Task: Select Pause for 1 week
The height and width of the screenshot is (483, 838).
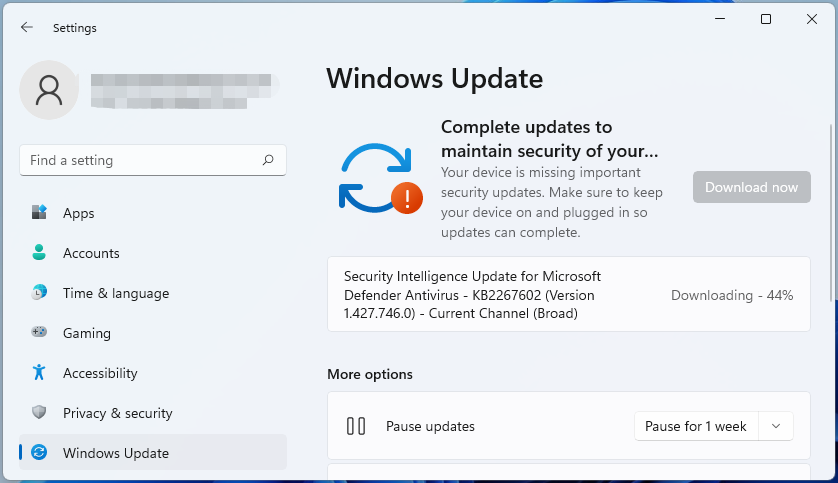Action: coord(696,426)
